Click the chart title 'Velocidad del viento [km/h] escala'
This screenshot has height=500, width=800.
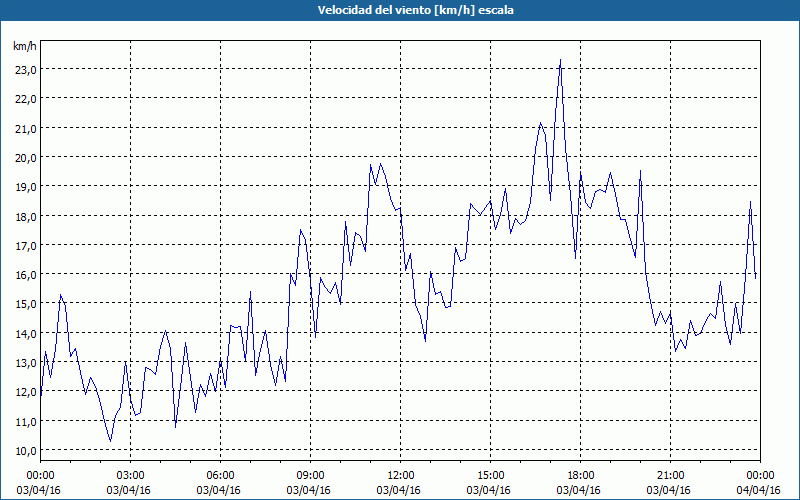pos(415,10)
